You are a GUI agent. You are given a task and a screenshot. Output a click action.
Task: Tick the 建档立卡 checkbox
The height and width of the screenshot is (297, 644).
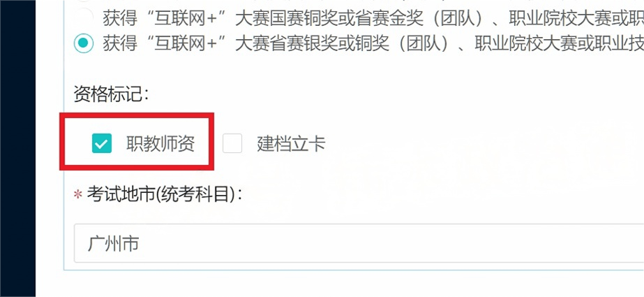point(232,143)
